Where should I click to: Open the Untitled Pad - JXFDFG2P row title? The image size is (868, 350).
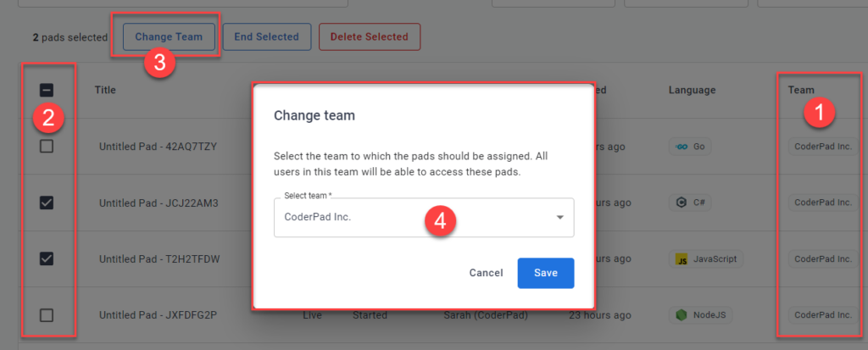[x=159, y=315]
